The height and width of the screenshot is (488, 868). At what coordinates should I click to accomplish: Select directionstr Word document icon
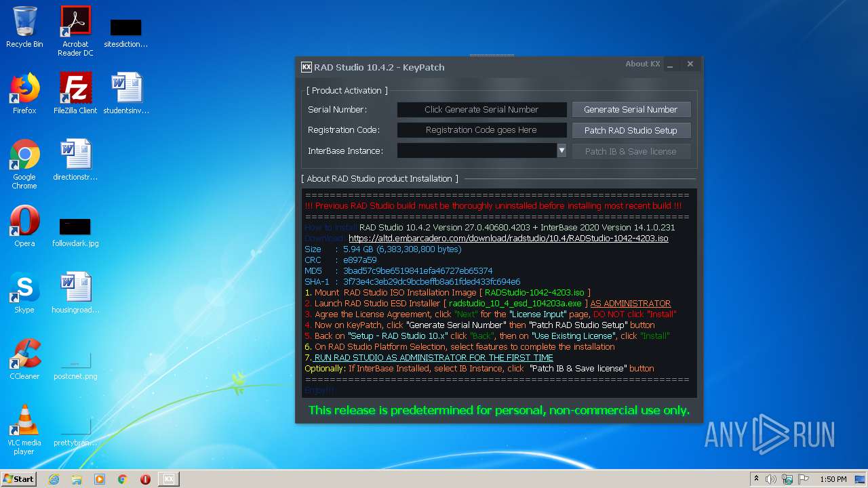click(x=75, y=160)
